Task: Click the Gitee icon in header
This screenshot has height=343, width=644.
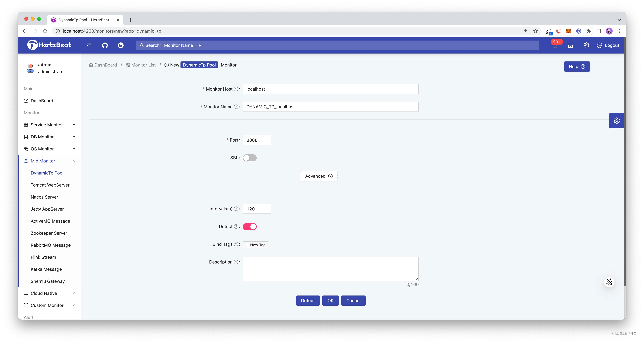Action: point(121,45)
